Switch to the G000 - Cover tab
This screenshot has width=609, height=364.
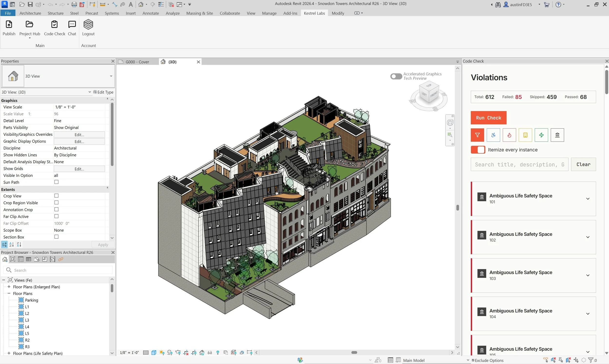[137, 62]
